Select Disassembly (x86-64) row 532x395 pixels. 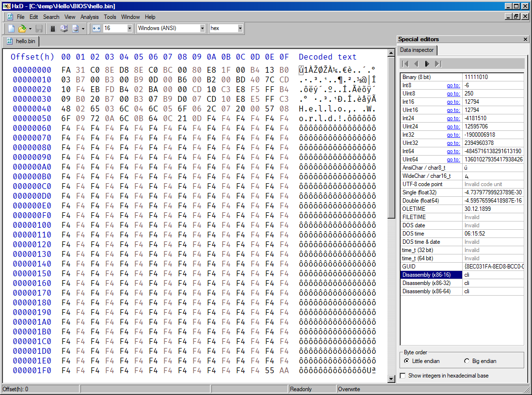pos(462,291)
